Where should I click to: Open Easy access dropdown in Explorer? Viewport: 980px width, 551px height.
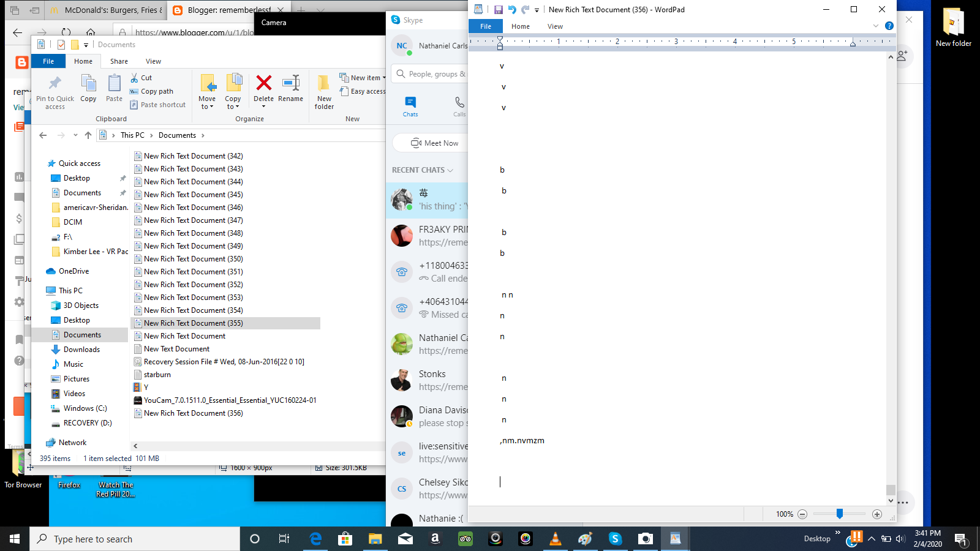tap(363, 91)
